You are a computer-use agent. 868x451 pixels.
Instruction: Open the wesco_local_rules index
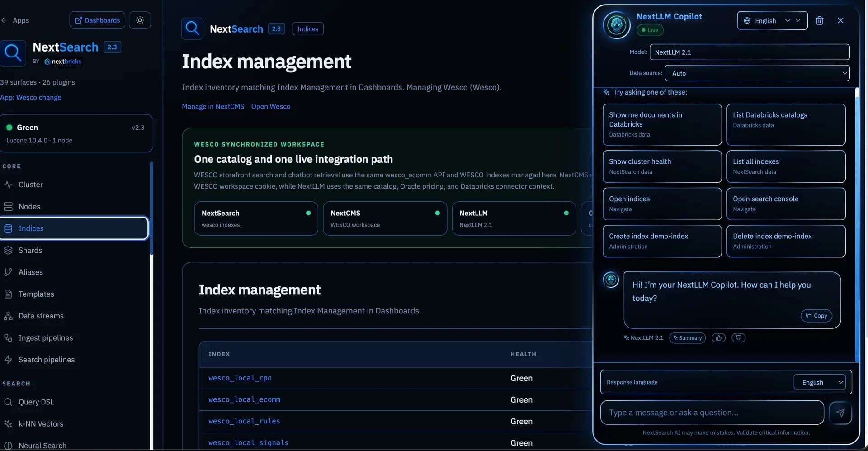(244, 421)
